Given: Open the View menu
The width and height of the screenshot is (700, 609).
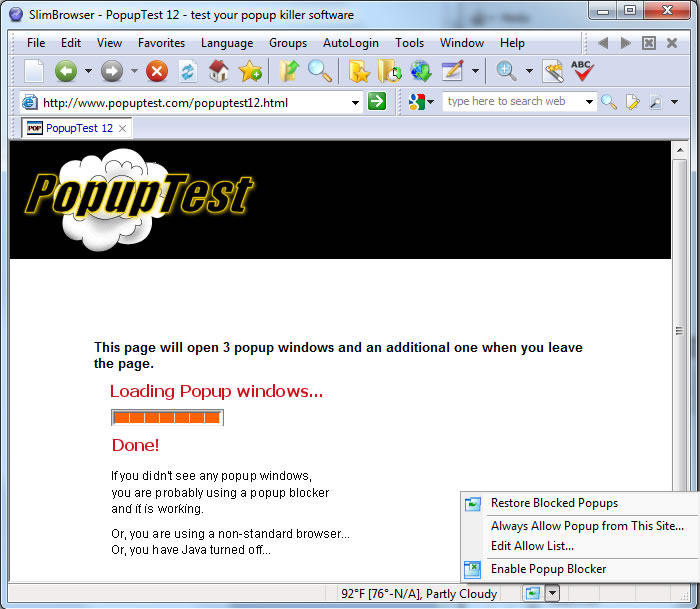Looking at the screenshot, I should pos(109,43).
